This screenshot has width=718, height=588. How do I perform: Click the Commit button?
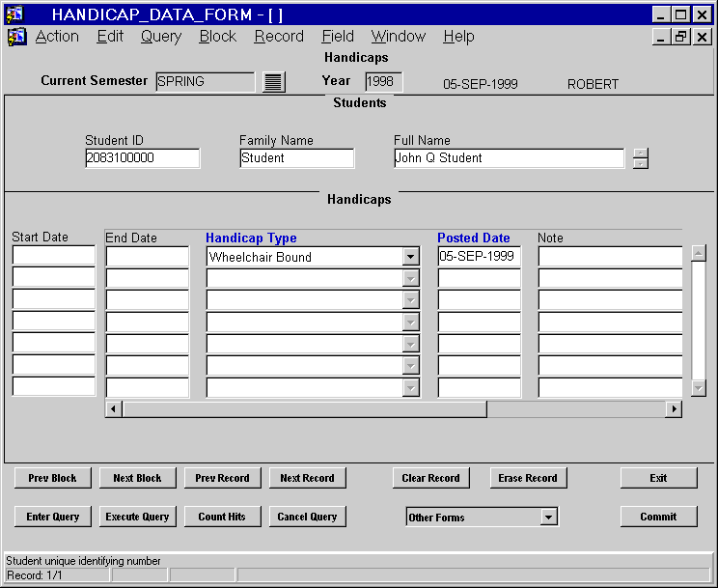(x=658, y=517)
